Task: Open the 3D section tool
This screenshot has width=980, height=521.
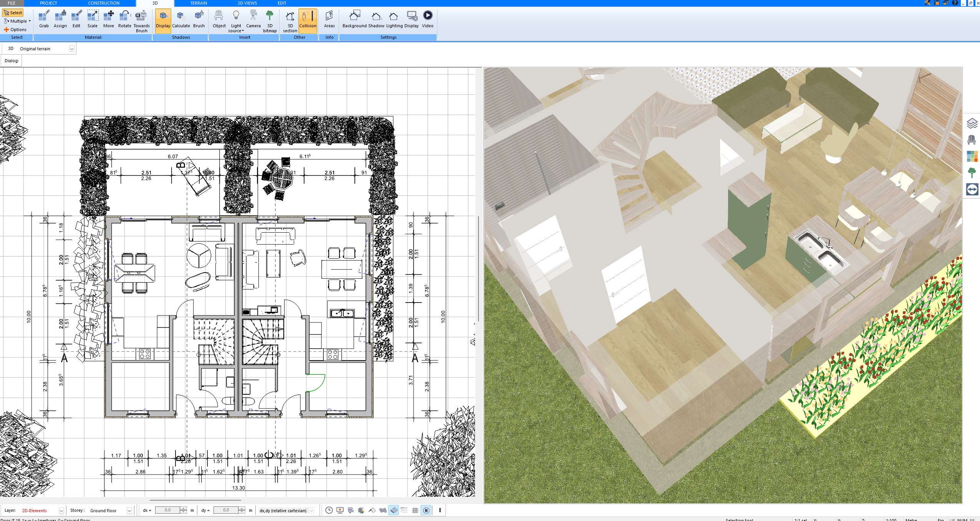Action: pyautogui.click(x=290, y=21)
